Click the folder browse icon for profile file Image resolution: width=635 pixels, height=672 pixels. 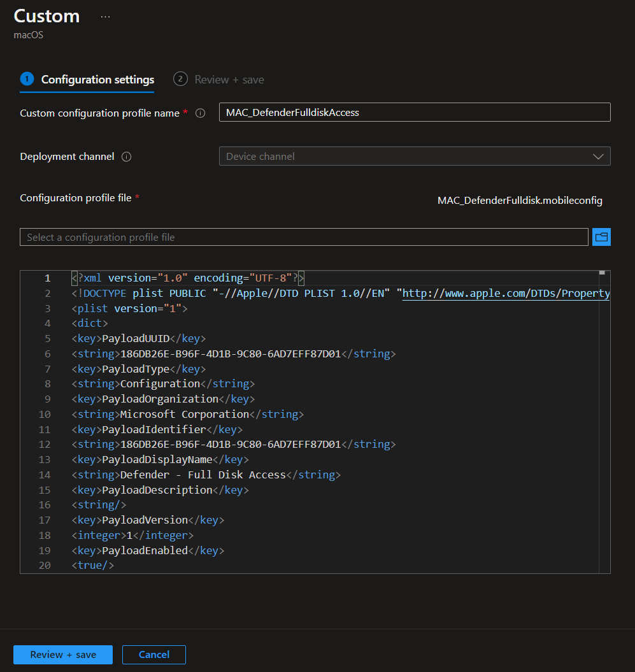point(601,237)
